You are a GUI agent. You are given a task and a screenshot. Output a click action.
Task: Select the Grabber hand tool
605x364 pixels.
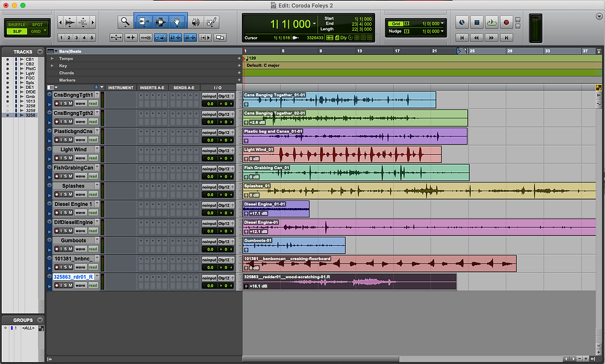(177, 22)
